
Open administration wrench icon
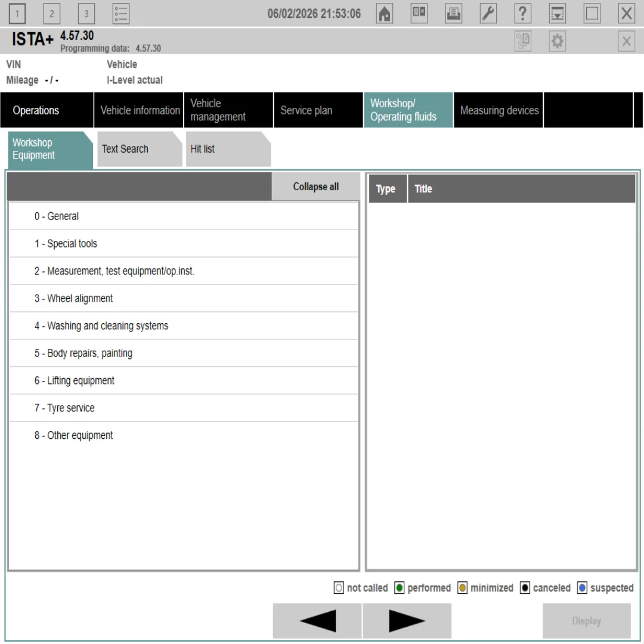click(488, 14)
